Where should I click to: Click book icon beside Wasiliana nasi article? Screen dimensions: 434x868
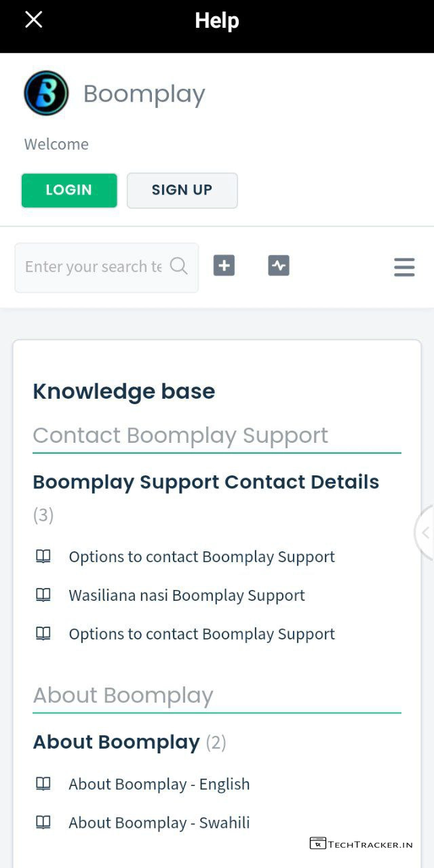(x=43, y=595)
